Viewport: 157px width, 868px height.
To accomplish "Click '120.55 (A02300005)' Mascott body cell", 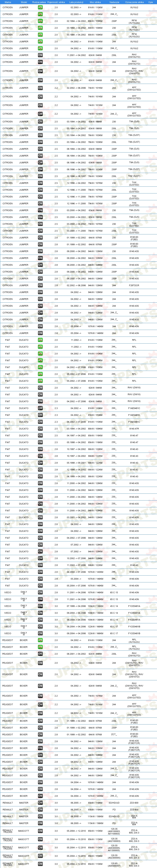I will (x=114, y=856).
